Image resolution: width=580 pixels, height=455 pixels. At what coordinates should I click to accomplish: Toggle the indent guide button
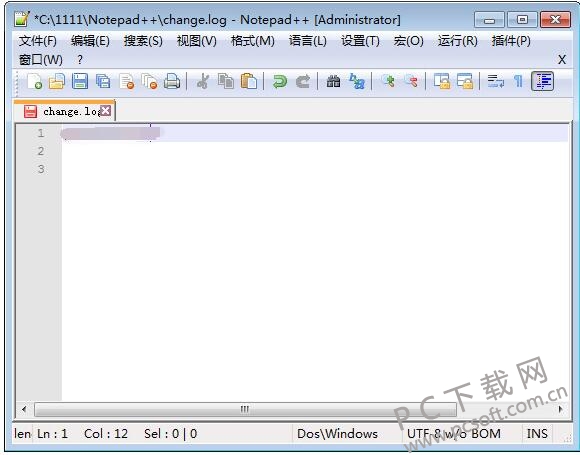(542, 81)
